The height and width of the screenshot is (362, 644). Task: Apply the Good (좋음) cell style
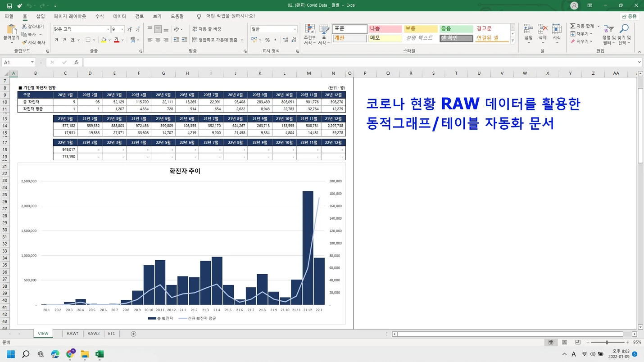click(456, 29)
